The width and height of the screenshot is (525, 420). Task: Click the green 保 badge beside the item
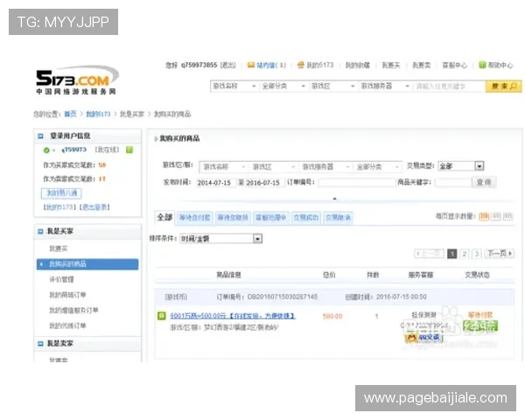(162, 316)
